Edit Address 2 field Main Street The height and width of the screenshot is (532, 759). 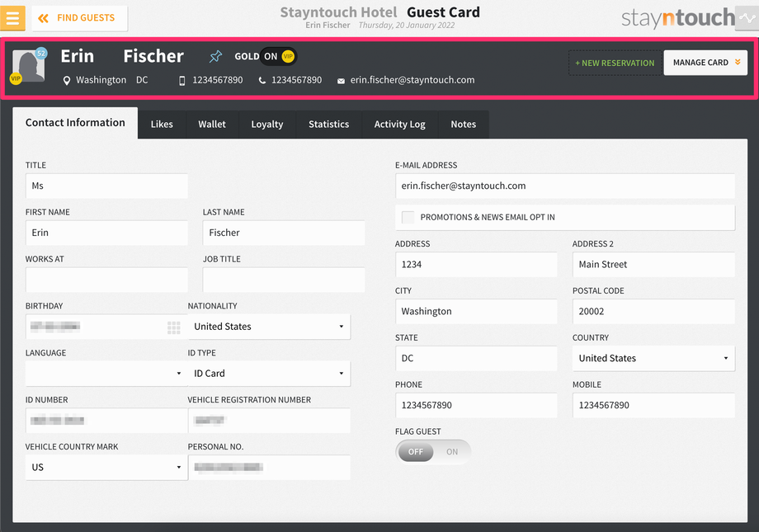[x=653, y=265]
